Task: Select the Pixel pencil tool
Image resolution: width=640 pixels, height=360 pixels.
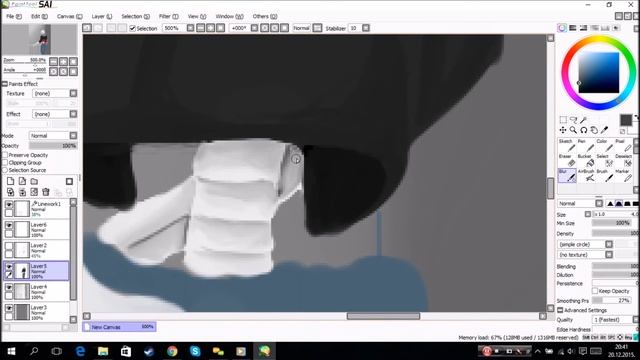Action: pyautogui.click(x=623, y=146)
